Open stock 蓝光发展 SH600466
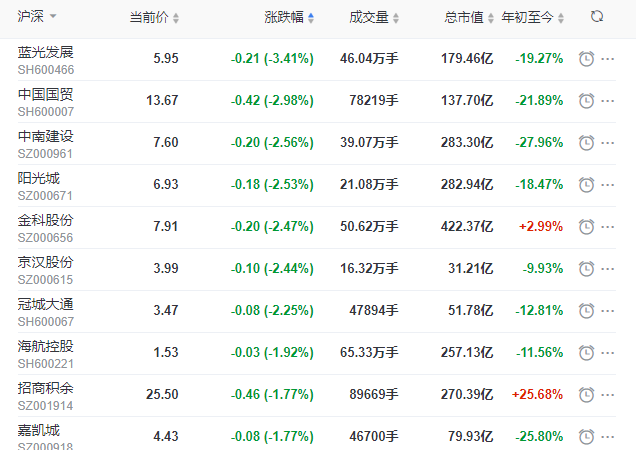 pyautogui.click(x=46, y=60)
